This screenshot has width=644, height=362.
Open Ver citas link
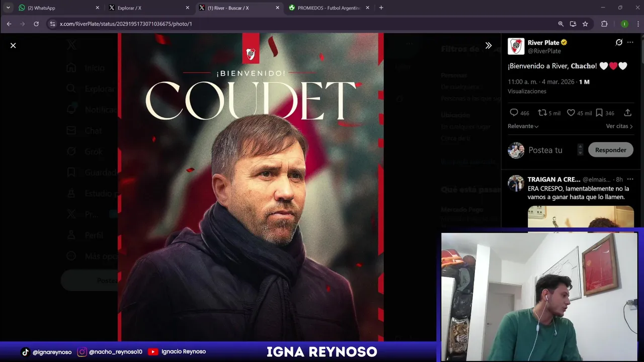(619, 126)
